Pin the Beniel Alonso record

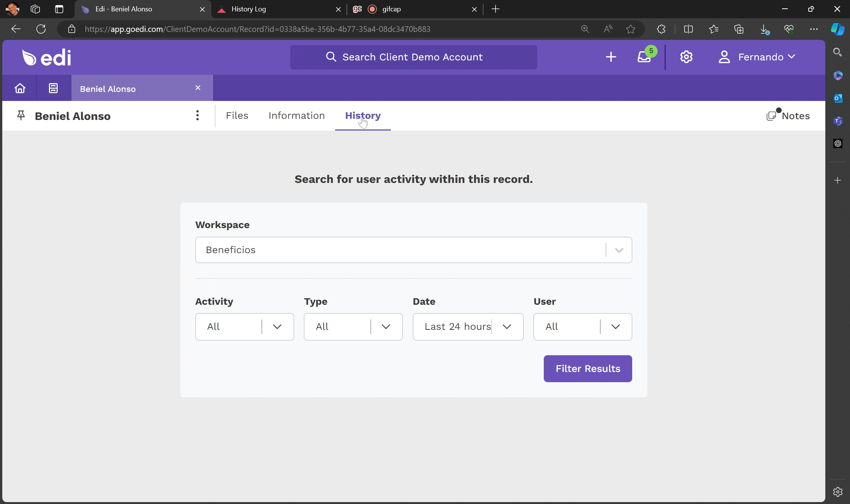click(x=21, y=115)
